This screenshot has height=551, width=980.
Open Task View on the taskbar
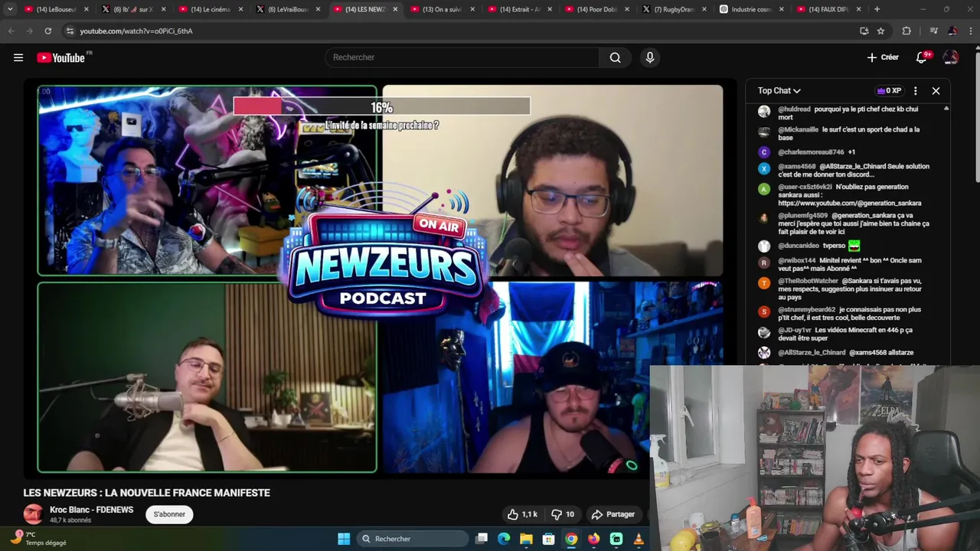point(482,539)
